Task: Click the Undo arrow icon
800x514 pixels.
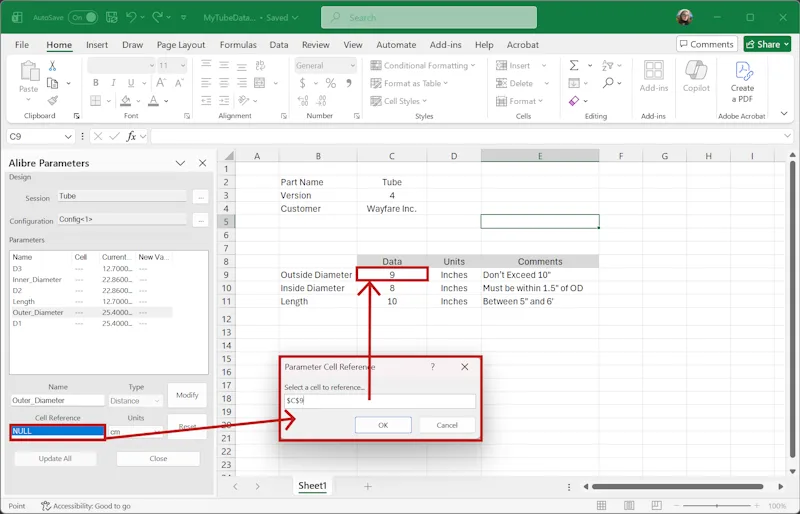Action: tap(131, 17)
